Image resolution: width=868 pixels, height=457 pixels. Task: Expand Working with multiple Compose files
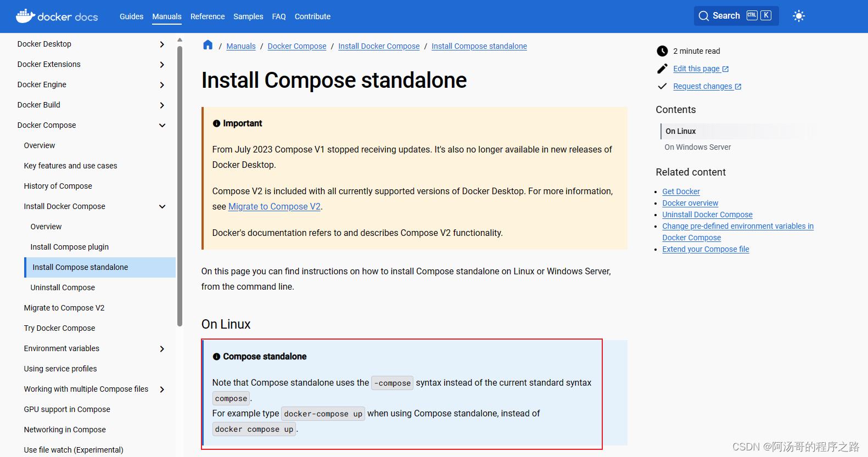tap(162, 389)
